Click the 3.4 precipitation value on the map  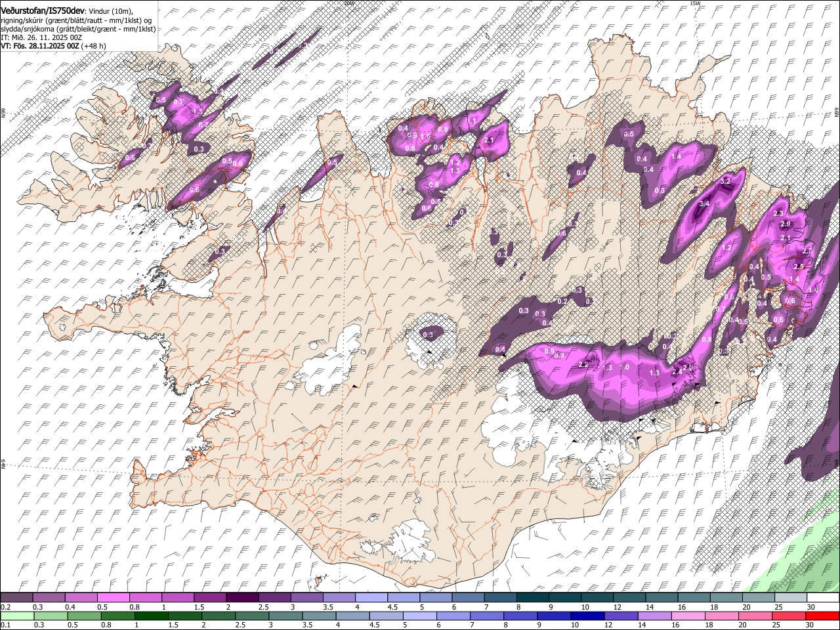point(704,204)
